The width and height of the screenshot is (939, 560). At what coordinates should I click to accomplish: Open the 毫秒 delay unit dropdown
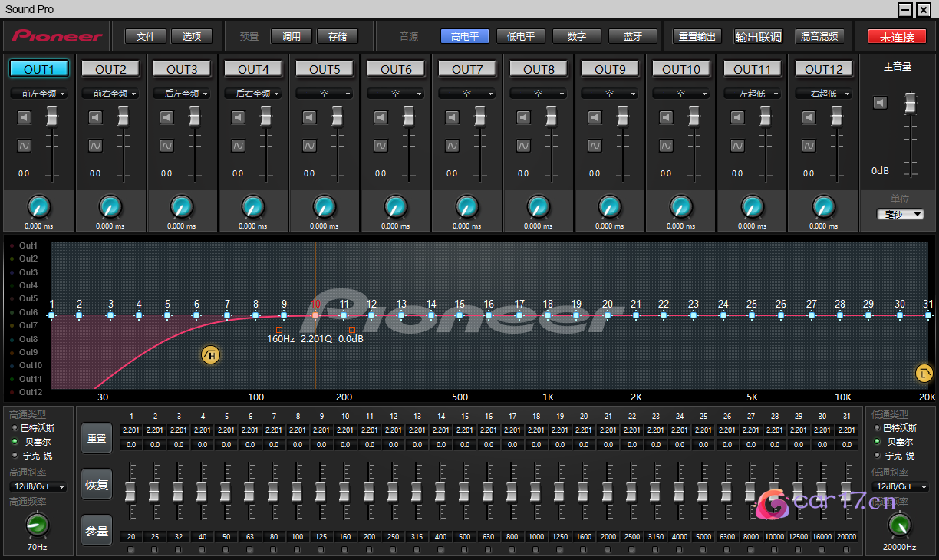[901, 214]
